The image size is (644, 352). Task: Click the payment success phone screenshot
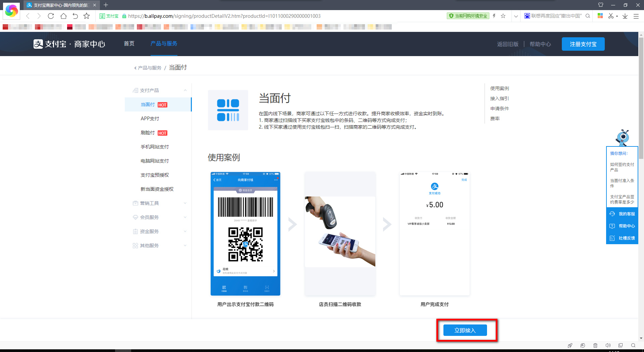pos(435,234)
